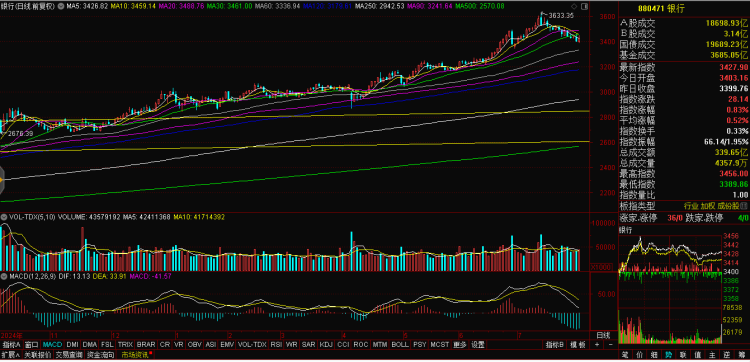Click the 更多 indicators button
This screenshot has width=750, height=362.
460,344
